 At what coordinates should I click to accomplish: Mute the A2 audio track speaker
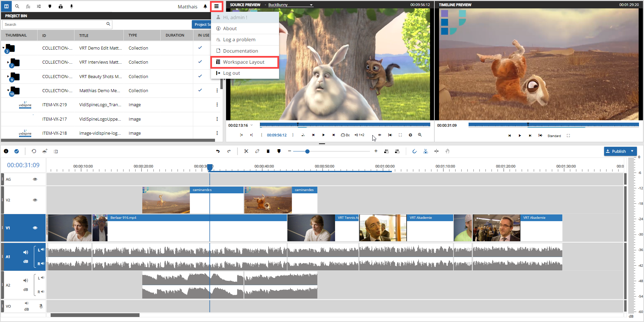(x=25, y=280)
